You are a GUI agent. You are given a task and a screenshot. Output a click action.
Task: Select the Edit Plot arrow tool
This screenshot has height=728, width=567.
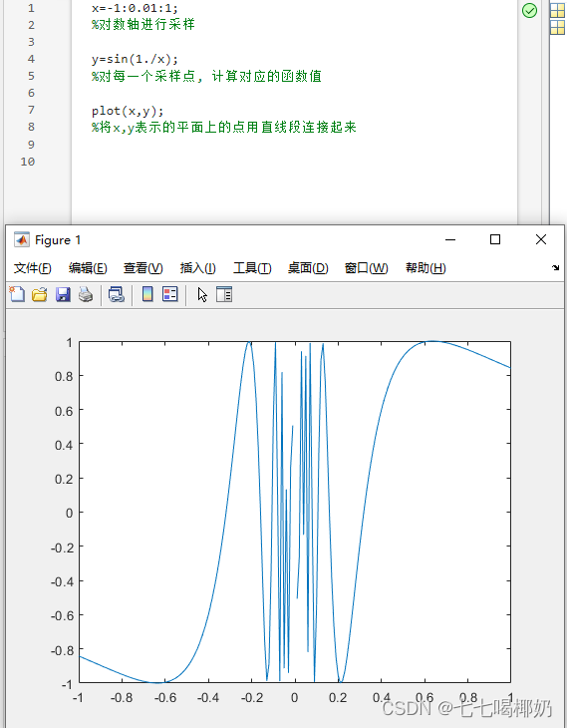202,294
